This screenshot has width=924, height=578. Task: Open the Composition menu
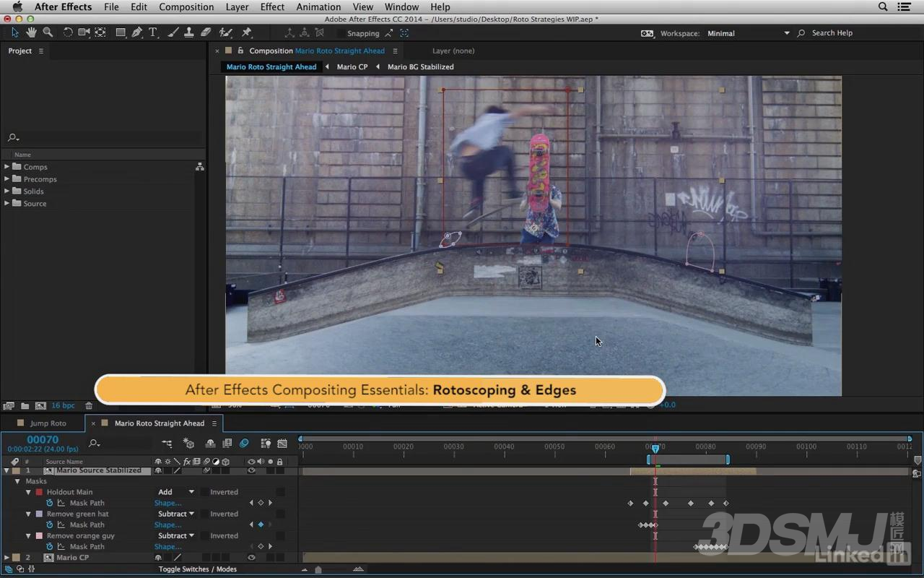point(186,7)
